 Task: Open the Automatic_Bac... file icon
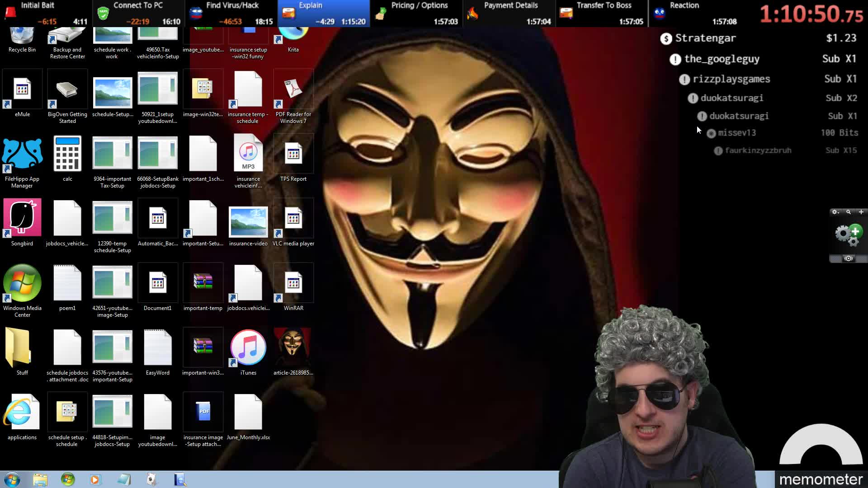(158, 218)
